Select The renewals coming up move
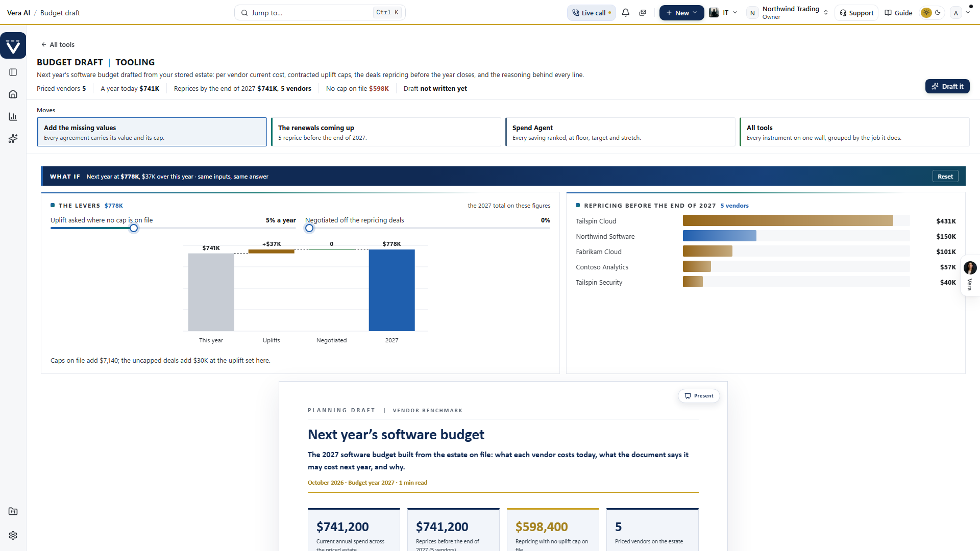 click(x=386, y=132)
